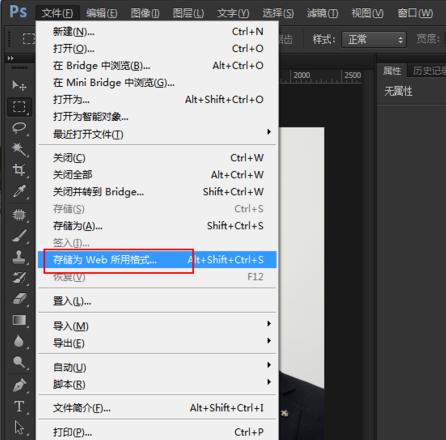Open the 文件 menu
The height and width of the screenshot is (440, 446).
point(57,13)
